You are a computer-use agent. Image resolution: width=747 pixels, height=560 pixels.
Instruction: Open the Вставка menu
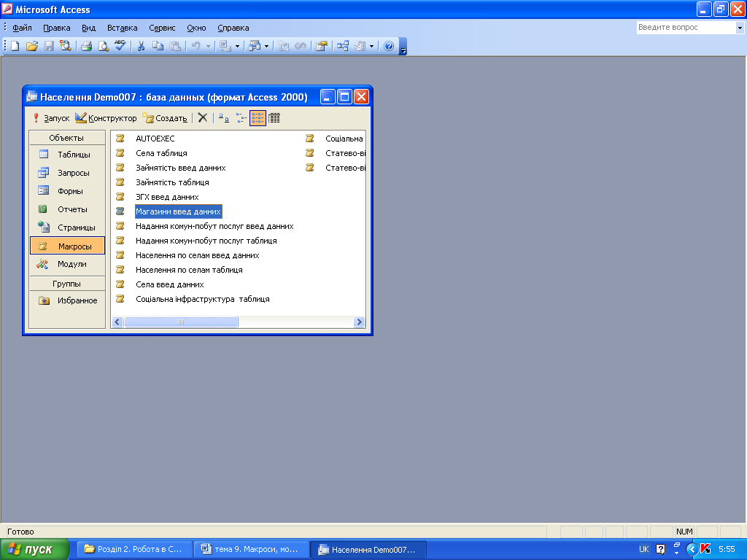click(x=122, y=28)
